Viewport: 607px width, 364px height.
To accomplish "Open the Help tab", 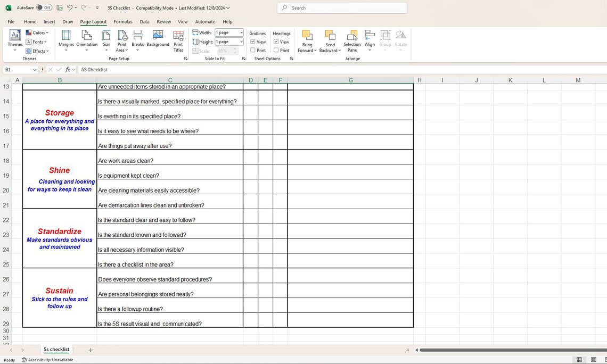I will [228, 22].
